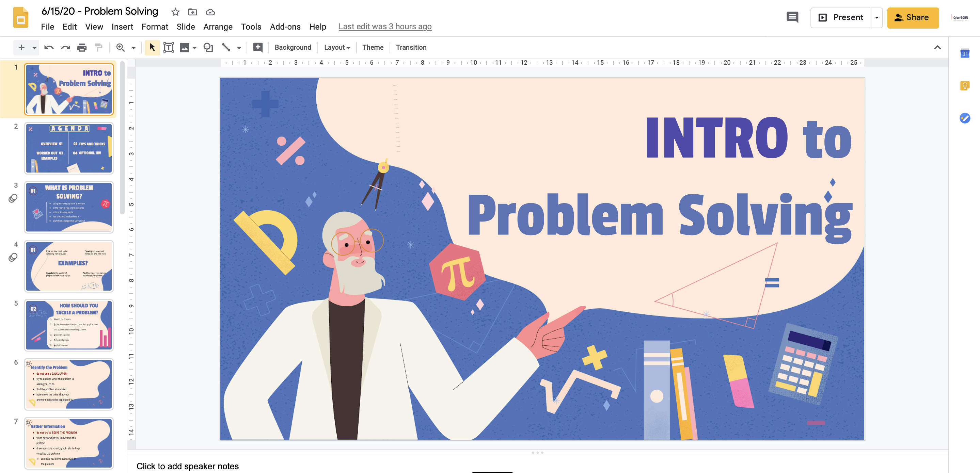Open Google Calendar side panel icon
Screen dimensions: 980x473
(964, 54)
